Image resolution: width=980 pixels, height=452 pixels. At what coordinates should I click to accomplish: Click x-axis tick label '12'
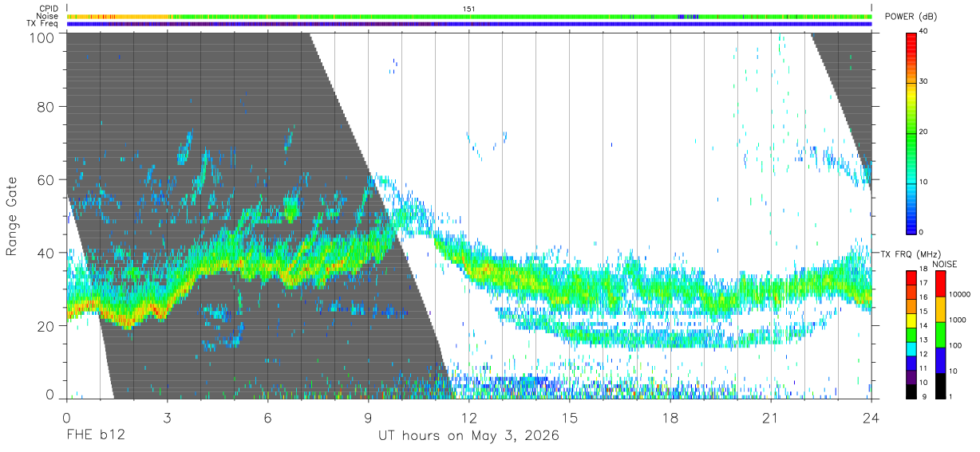tap(469, 418)
